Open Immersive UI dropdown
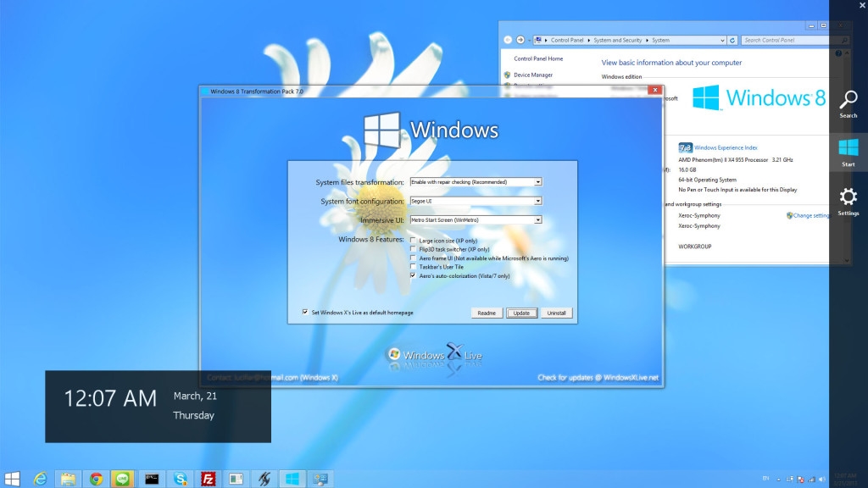This screenshot has height=488, width=868. click(x=537, y=219)
